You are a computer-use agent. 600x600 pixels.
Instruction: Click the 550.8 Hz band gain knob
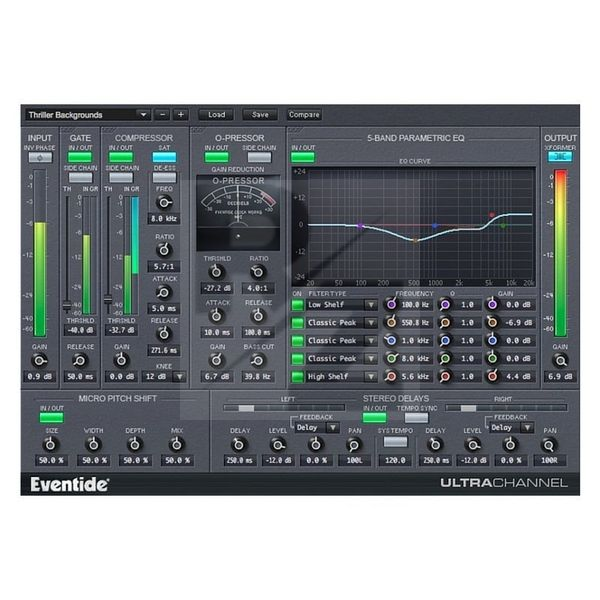click(492, 323)
